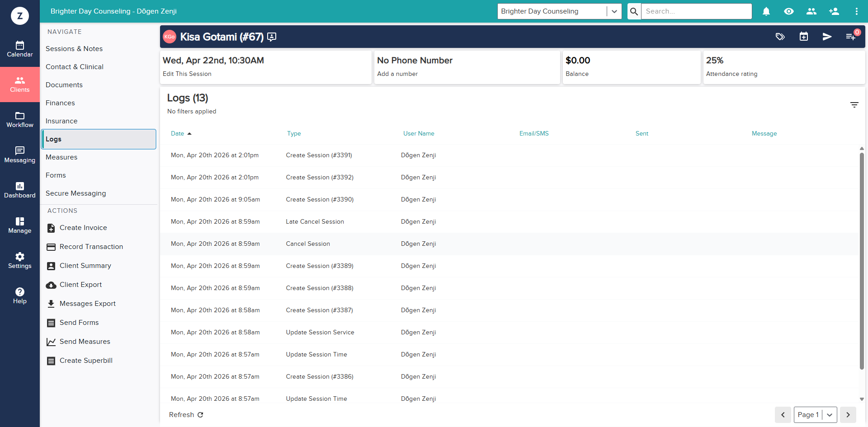Viewport: 868px width, 427px height.
Task: Click the client note icon beside Kisa Gotami
Action: pyautogui.click(x=272, y=37)
